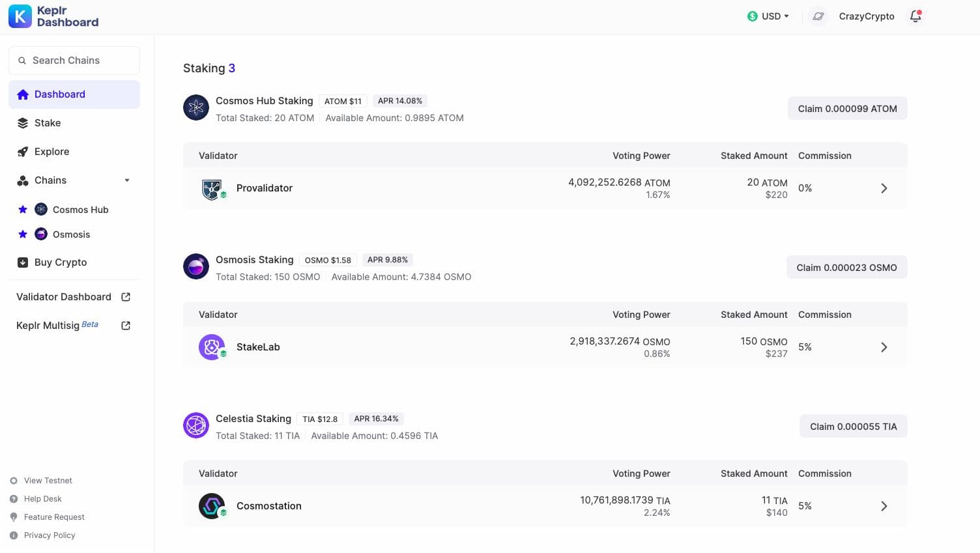Open the notifications bell icon

[915, 16]
